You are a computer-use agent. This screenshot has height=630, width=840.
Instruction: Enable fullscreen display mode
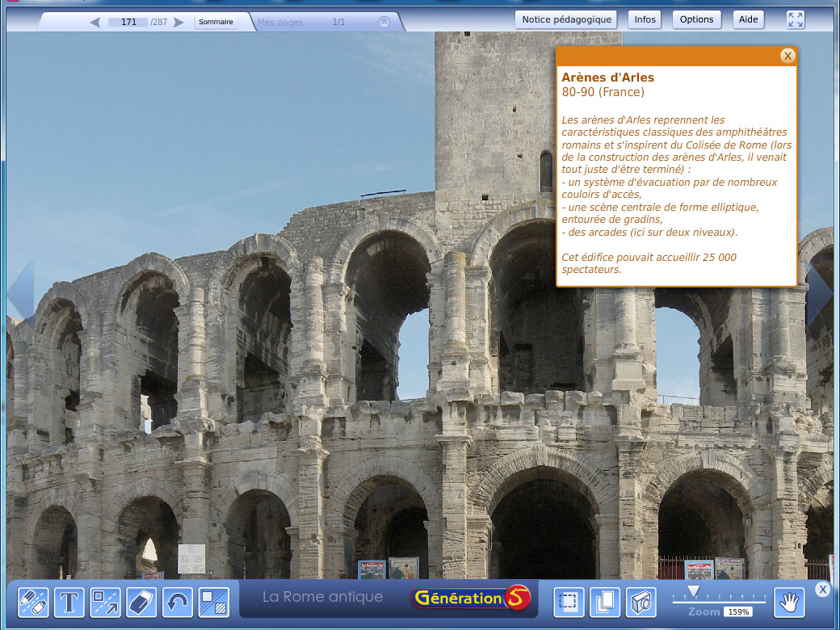click(x=795, y=19)
